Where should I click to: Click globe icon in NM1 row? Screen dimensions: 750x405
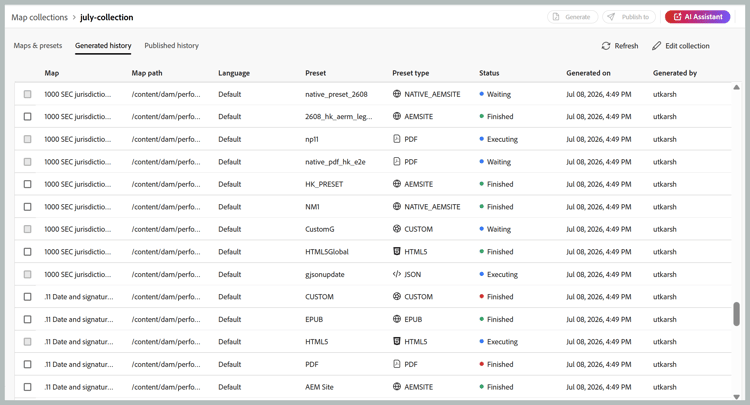(x=397, y=207)
